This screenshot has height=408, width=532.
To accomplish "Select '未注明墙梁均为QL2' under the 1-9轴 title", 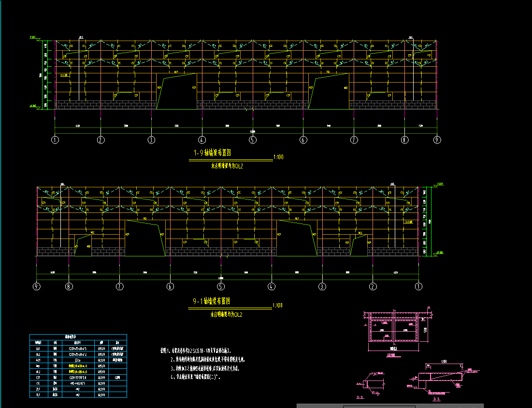I will [x=227, y=166].
